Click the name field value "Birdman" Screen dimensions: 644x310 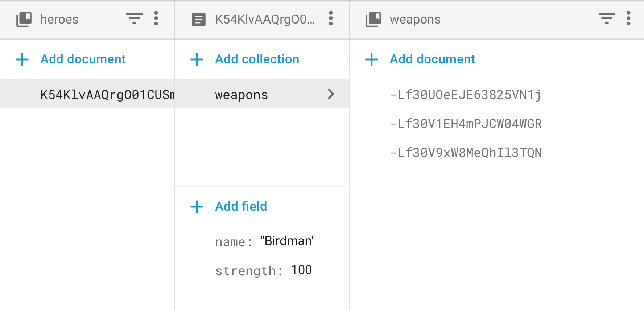click(x=288, y=241)
